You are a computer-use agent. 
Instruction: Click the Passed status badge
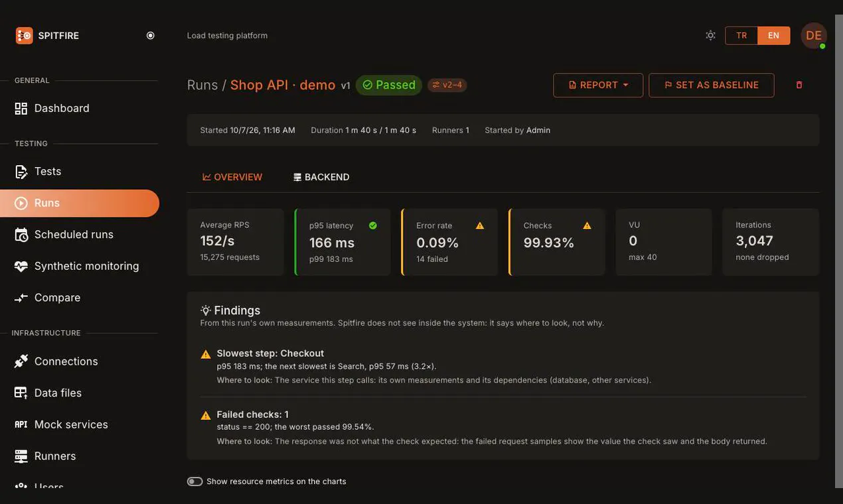point(389,85)
